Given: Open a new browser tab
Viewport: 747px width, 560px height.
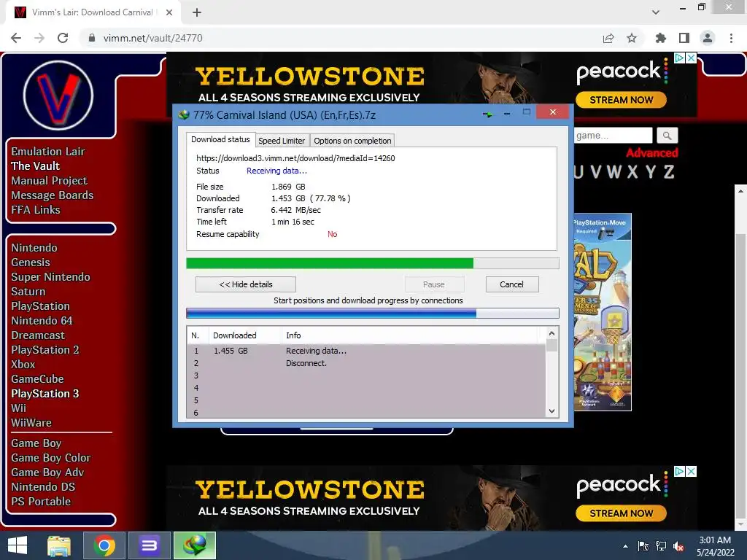Looking at the screenshot, I should coord(197,12).
